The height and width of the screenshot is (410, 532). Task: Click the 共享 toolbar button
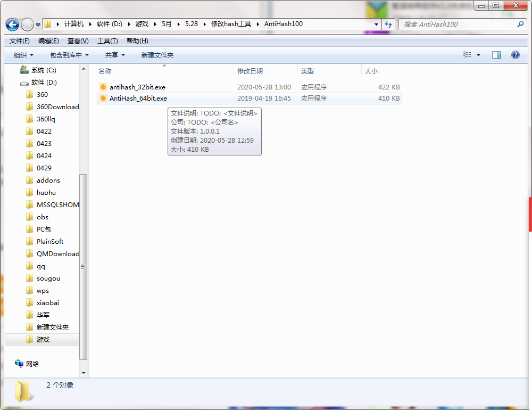pos(115,55)
